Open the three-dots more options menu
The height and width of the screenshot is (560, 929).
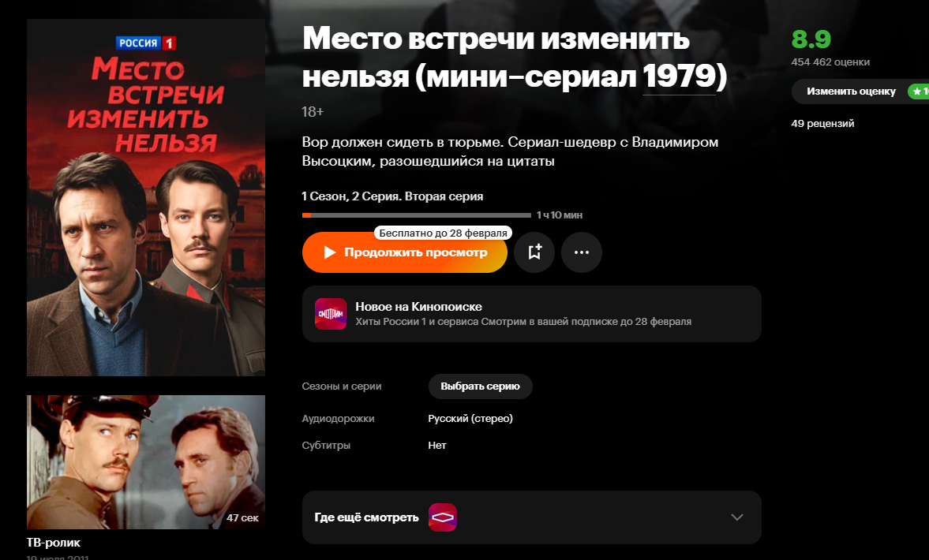[582, 252]
